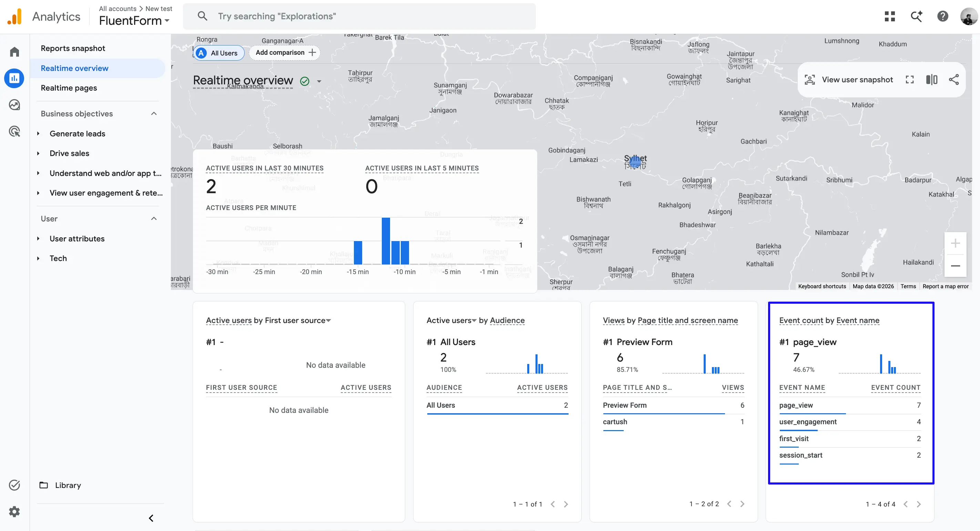Open the Google apps grid icon
The image size is (980, 531).
point(890,16)
